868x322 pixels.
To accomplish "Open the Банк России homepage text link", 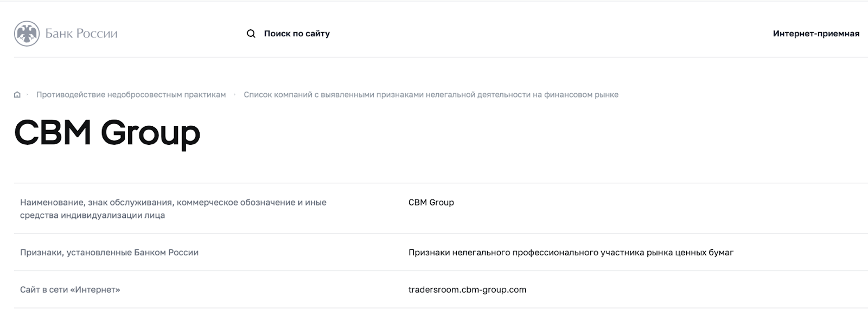I will click(81, 34).
